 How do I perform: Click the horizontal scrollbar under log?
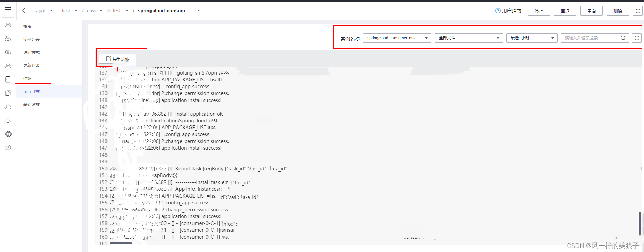(x=121, y=243)
